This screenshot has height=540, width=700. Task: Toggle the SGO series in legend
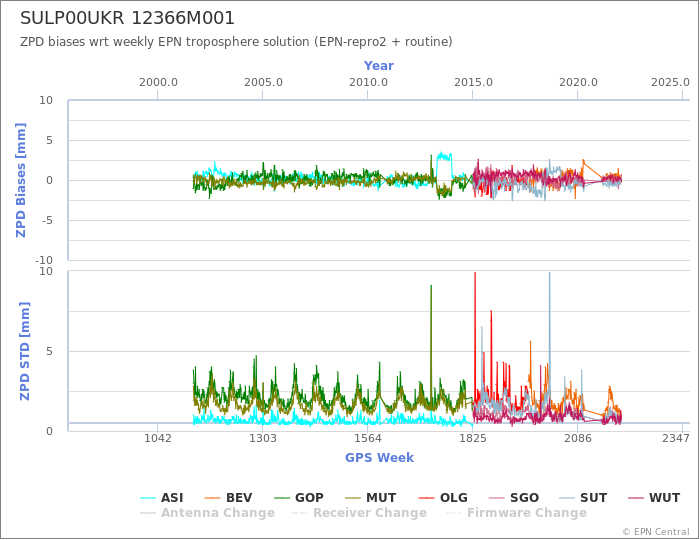[x=514, y=498]
